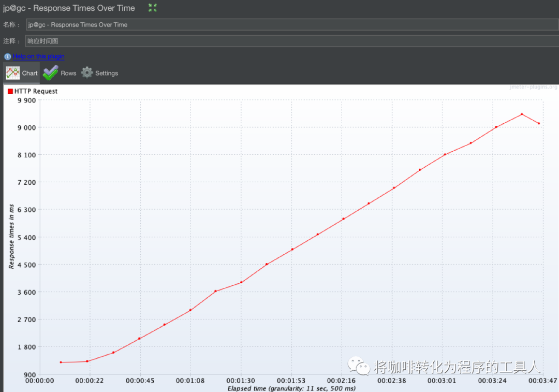Click the Settings gear icon
The image size is (559, 392).
click(87, 73)
